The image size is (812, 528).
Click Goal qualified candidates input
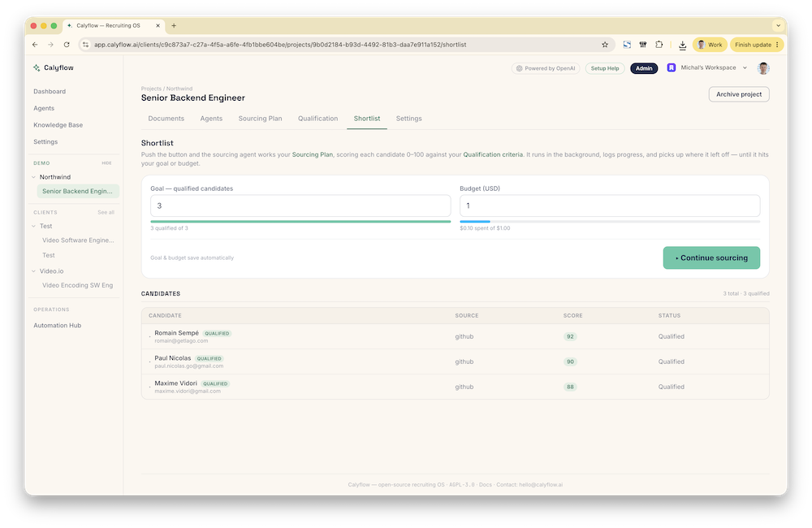pos(300,206)
